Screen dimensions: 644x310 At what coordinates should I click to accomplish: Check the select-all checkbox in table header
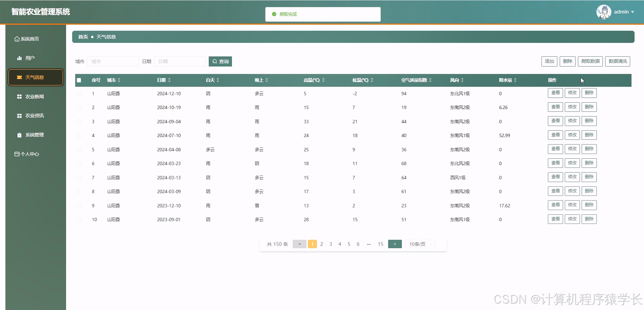79,80
